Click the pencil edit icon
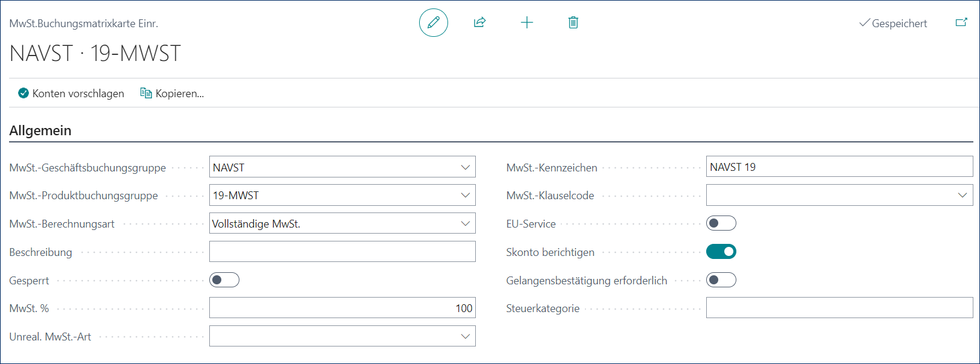Screen dimensions: 980x364 434,23
